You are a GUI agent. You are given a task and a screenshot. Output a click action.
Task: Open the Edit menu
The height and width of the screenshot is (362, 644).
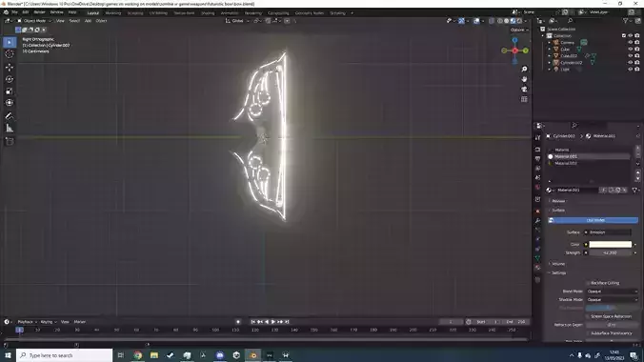pyautogui.click(x=25, y=12)
